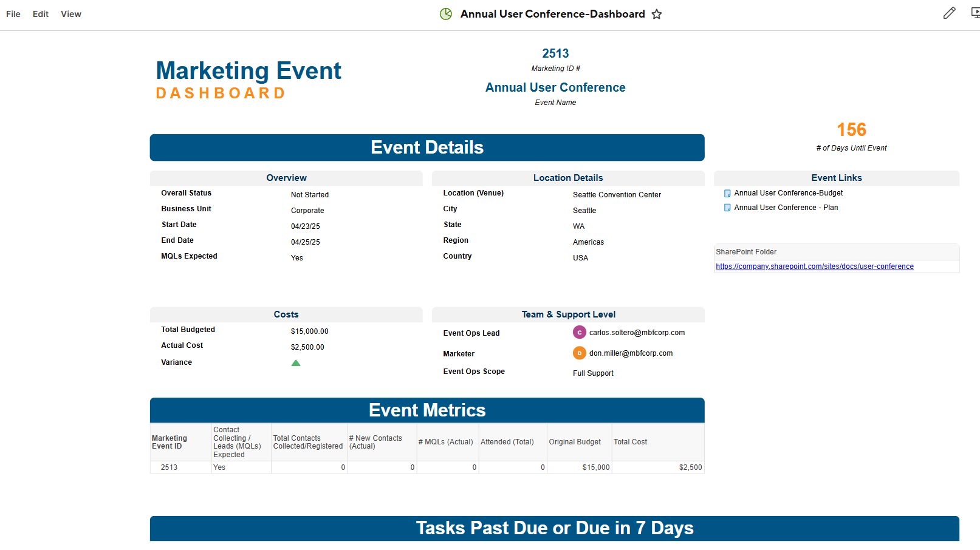Open the profile avatar for carlos.soltero@mbfcorp.com
Screen dimensions: 980x550
point(579,332)
